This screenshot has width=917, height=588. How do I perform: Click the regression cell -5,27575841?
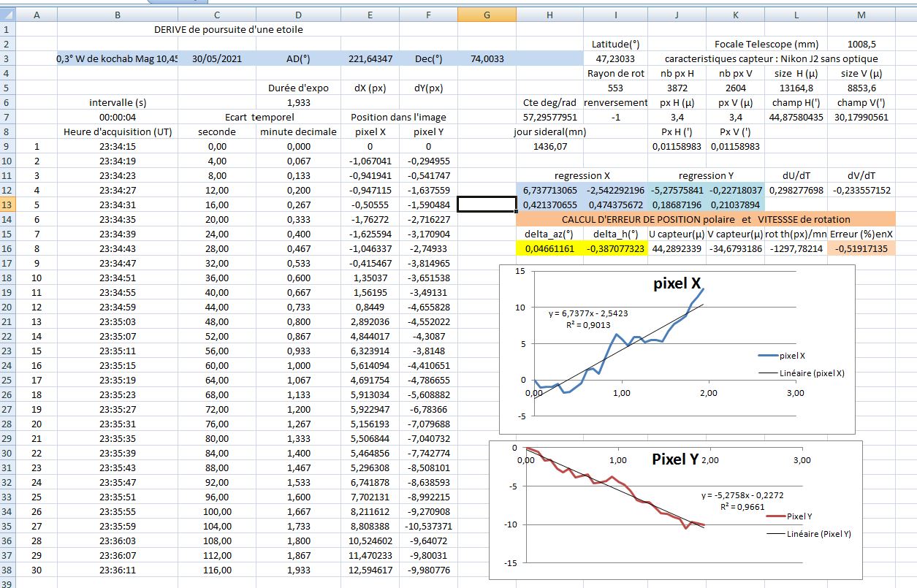click(x=677, y=190)
